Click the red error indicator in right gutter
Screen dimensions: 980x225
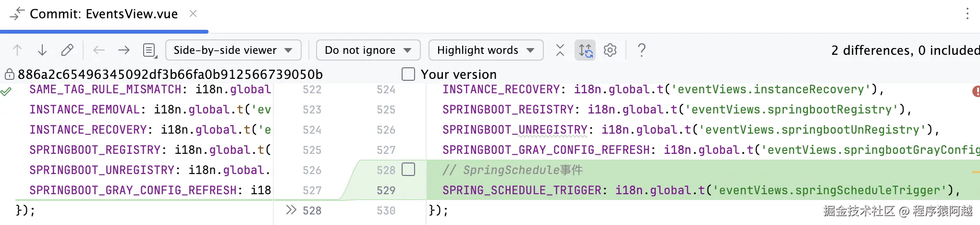tap(975, 91)
